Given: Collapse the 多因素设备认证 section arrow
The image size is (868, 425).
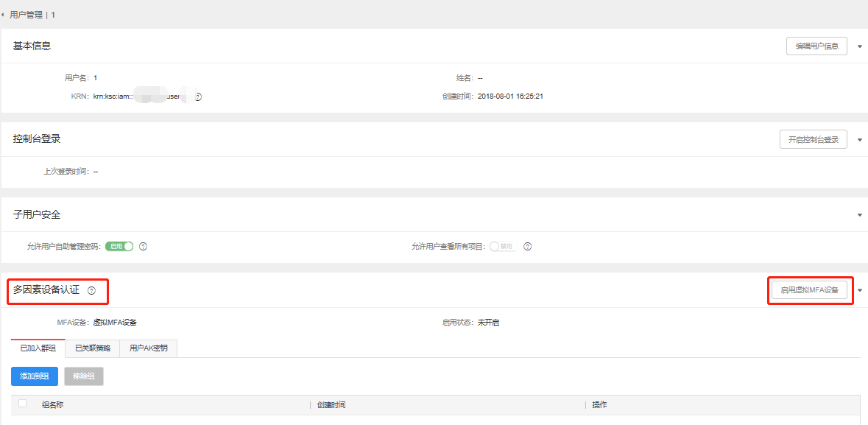Looking at the screenshot, I should click(x=859, y=290).
